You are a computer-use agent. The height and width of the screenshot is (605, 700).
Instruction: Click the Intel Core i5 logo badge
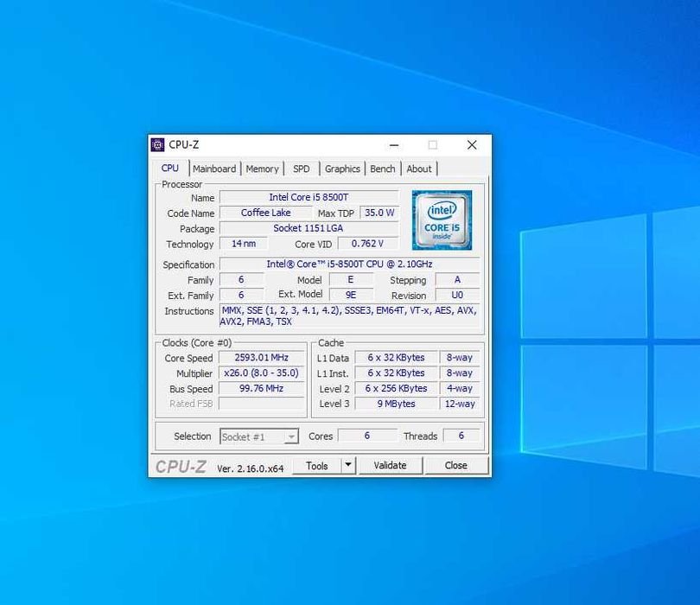[x=442, y=220]
